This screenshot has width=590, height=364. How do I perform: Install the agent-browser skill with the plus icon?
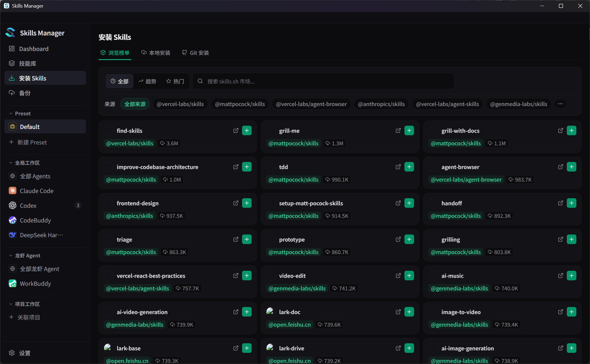[x=571, y=167]
